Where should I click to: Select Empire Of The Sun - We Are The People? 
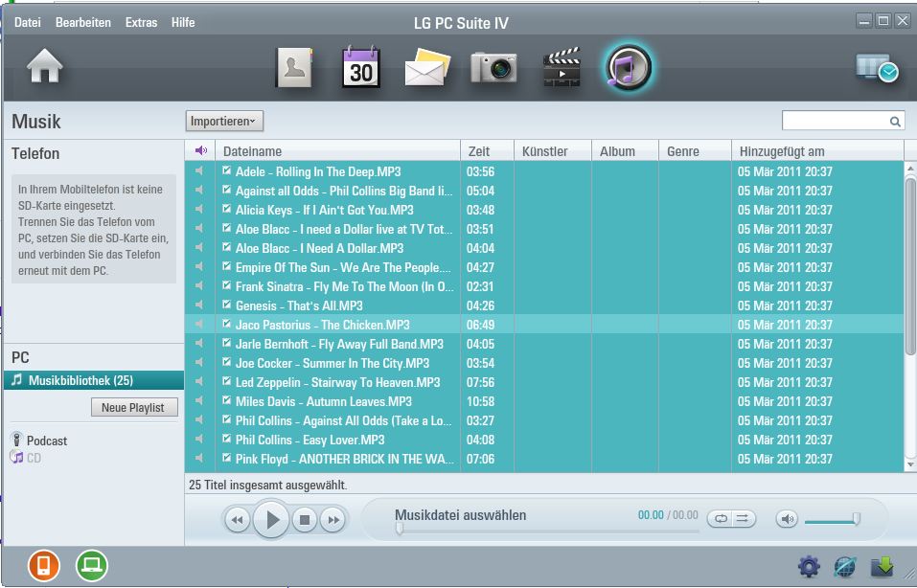pos(544,266)
